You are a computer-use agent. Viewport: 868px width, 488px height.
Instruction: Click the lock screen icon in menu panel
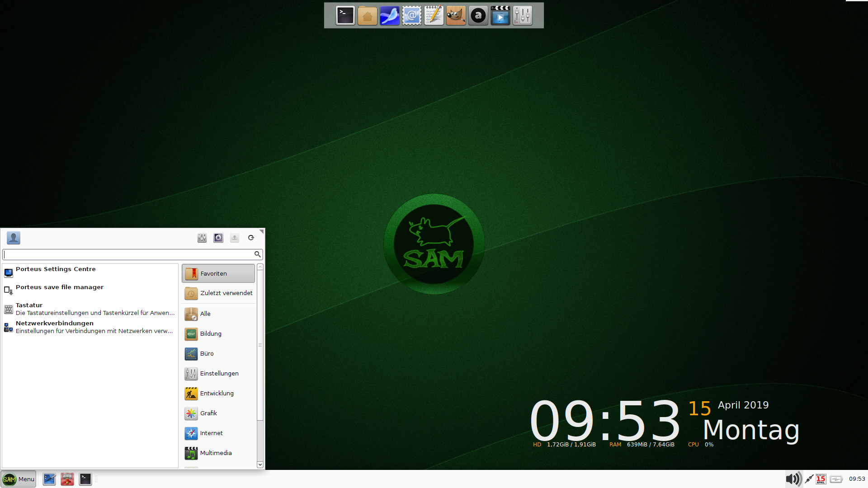pyautogui.click(x=218, y=238)
